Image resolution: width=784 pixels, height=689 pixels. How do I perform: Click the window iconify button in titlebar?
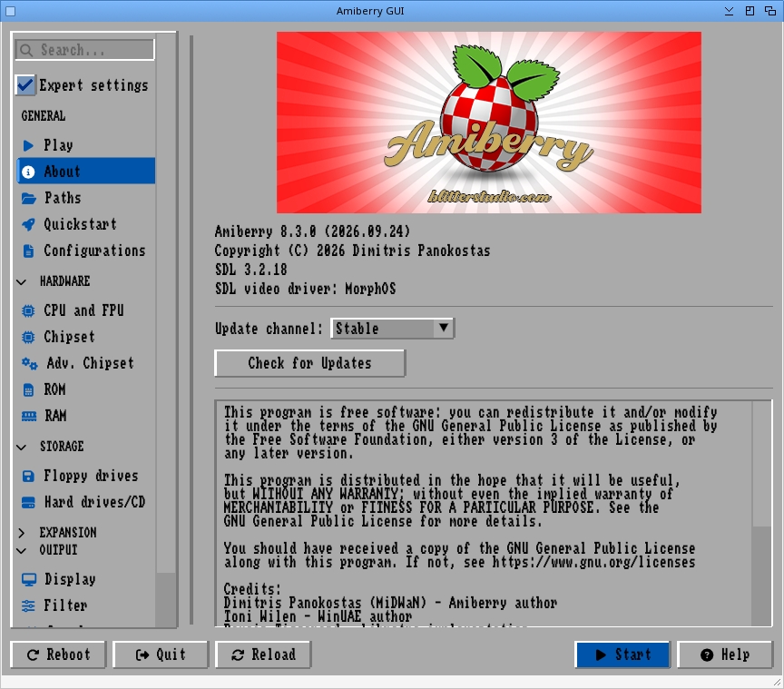pos(729,11)
